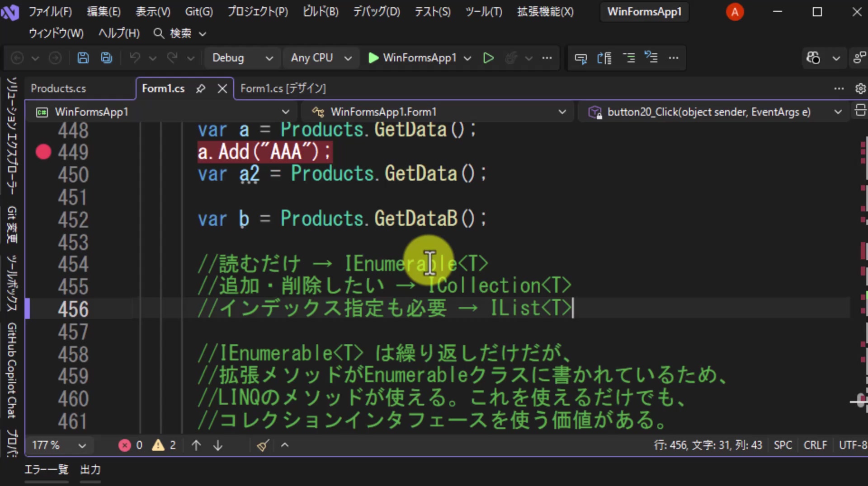The height and width of the screenshot is (486, 868).
Task: Toggle the breakpoint on line 449
Action: 43,152
